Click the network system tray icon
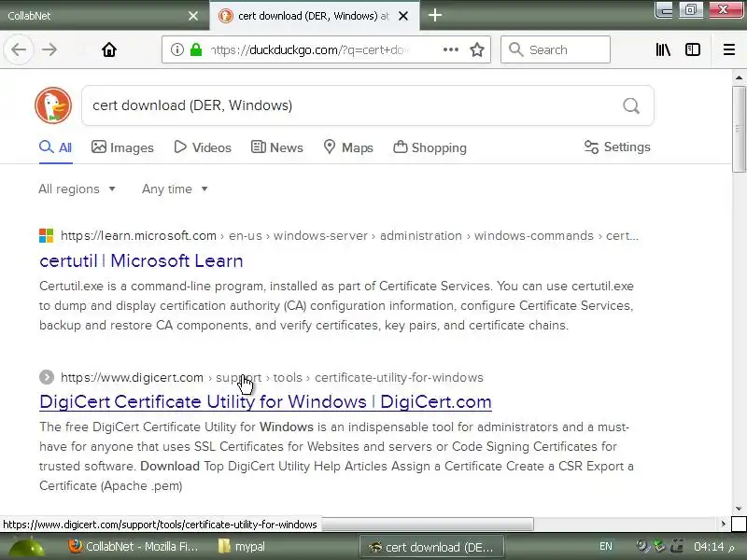 pos(677,546)
